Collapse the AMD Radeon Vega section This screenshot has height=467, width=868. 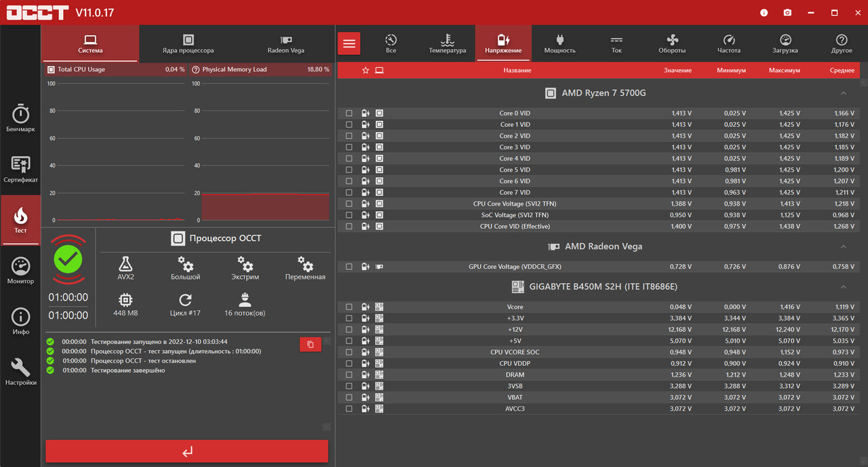click(844, 246)
